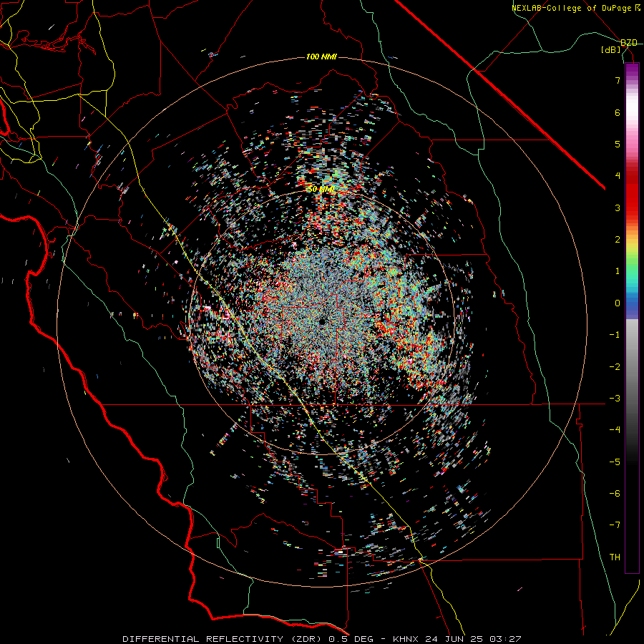The width and height of the screenshot is (644, 644).
Task: Click the KHNX radar site identifier
Action: tap(406, 639)
